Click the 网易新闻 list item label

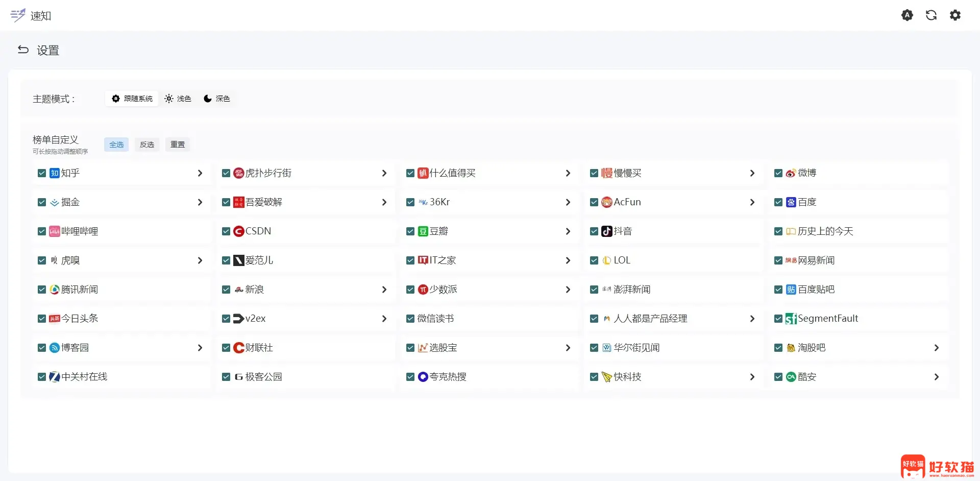click(x=816, y=260)
